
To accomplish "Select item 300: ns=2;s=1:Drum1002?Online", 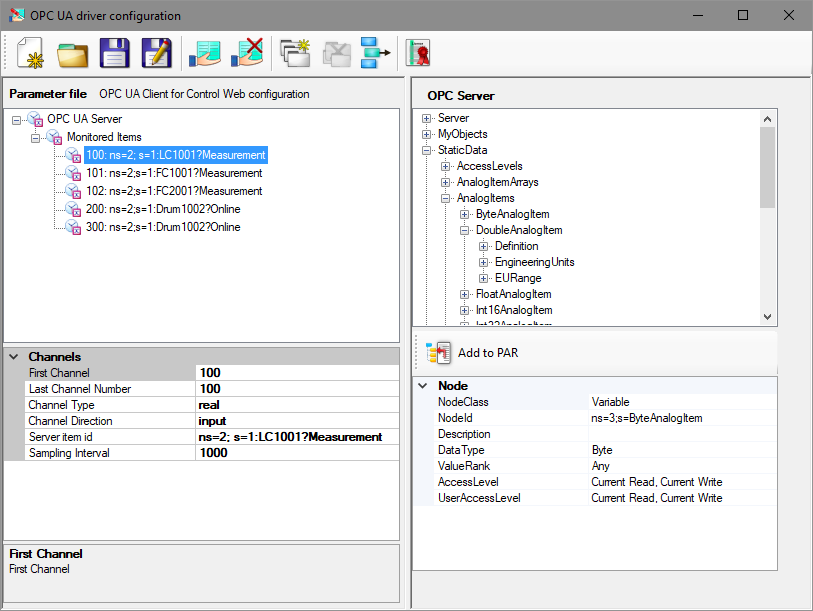I will click(163, 227).
